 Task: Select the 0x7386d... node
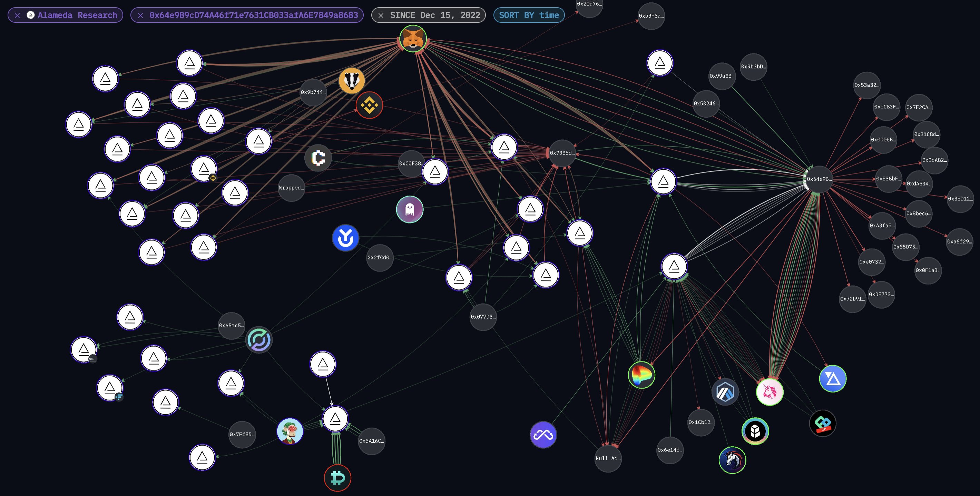pos(562,153)
